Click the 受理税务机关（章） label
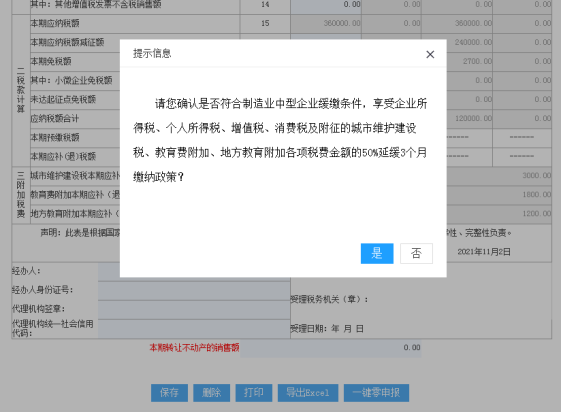 [329, 299]
